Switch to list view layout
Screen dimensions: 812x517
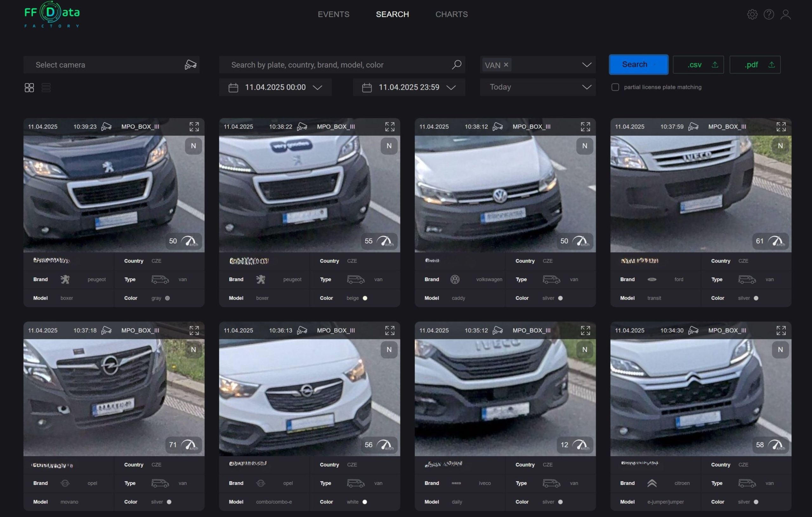tap(46, 87)
